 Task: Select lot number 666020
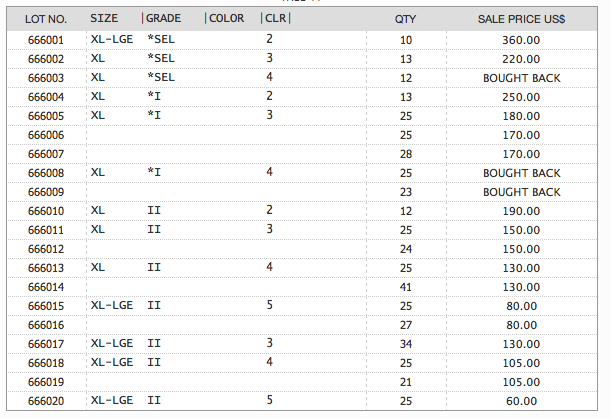pos(46,401)
